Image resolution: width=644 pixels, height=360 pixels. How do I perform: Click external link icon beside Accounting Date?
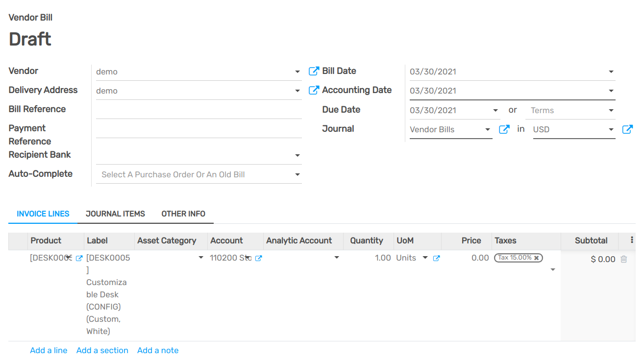(x=313, y=90)
